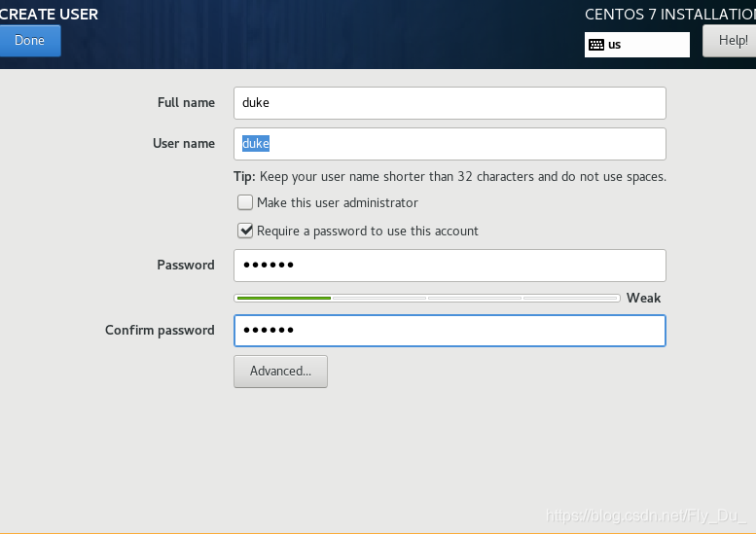Click the Confirm password field

(x=450, y=331)
